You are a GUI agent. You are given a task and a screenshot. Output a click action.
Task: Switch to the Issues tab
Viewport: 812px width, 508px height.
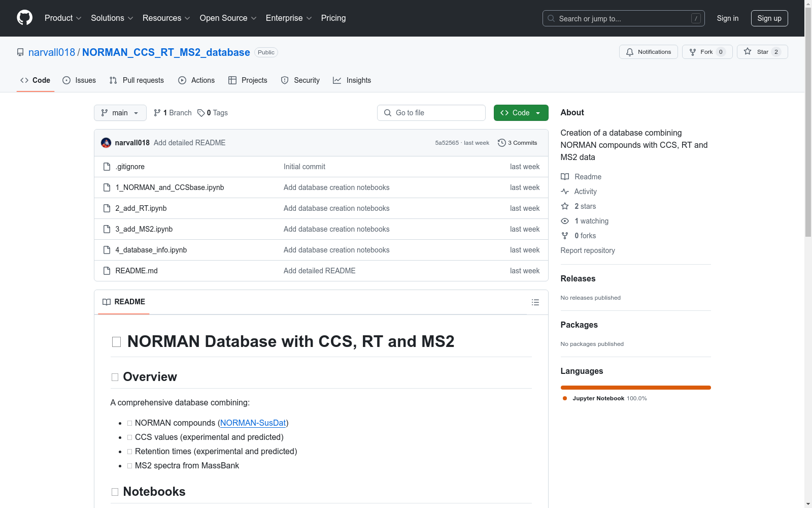79,80
